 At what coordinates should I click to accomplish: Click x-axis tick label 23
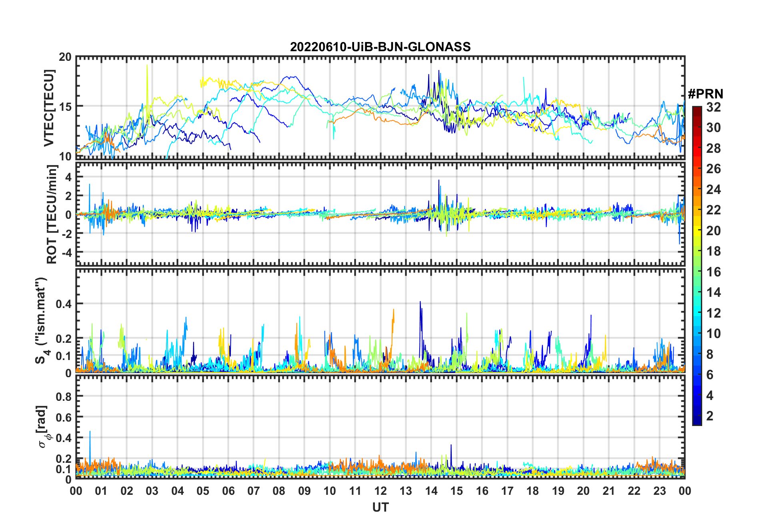(659, 491)
